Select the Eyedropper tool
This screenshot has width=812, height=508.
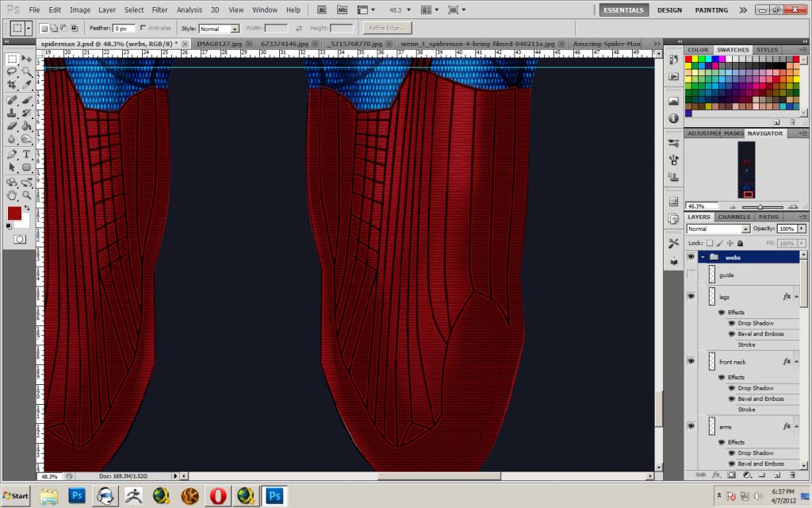(x=26, y=84)
